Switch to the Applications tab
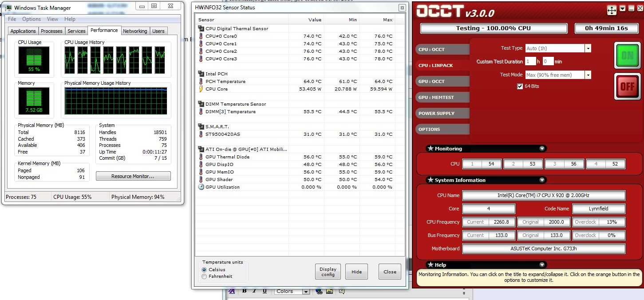Screen dimensions: 644x300 point(23,31)
